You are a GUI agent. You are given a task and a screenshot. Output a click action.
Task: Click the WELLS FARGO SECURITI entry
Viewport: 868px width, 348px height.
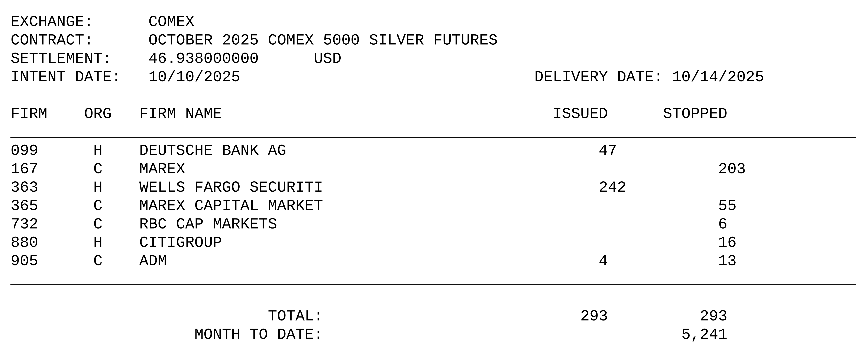coord(231,187)
